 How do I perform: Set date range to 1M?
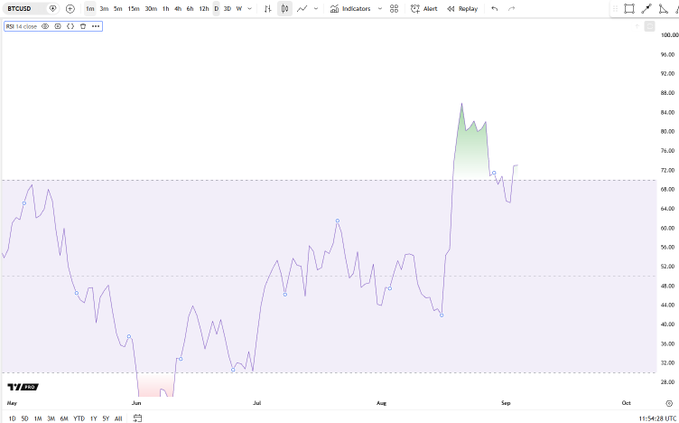click(38, 418)
